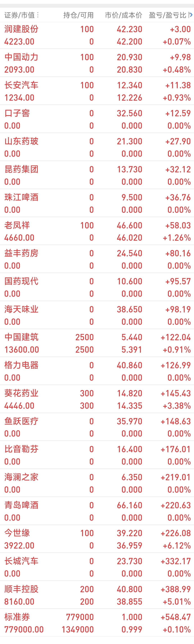This screenshot has height=644, width=194.
Task: Open the 润建股份 holding row
Action: coord(97,35)
